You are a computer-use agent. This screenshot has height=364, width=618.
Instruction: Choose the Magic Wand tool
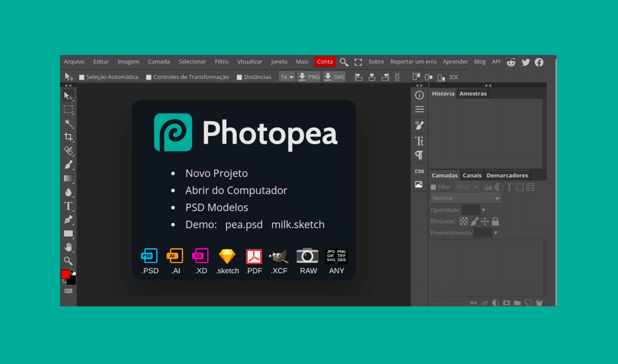[x=68, y=123]
